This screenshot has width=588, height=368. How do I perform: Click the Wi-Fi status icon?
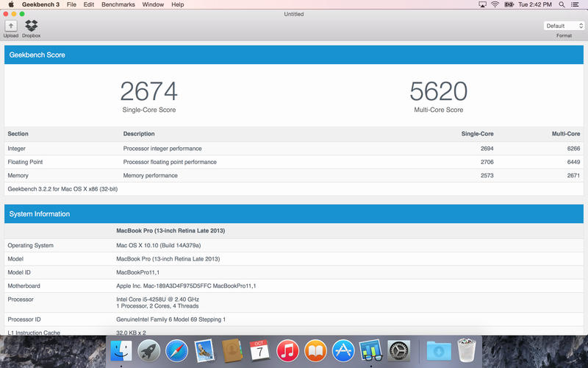(x=495, y=4)
